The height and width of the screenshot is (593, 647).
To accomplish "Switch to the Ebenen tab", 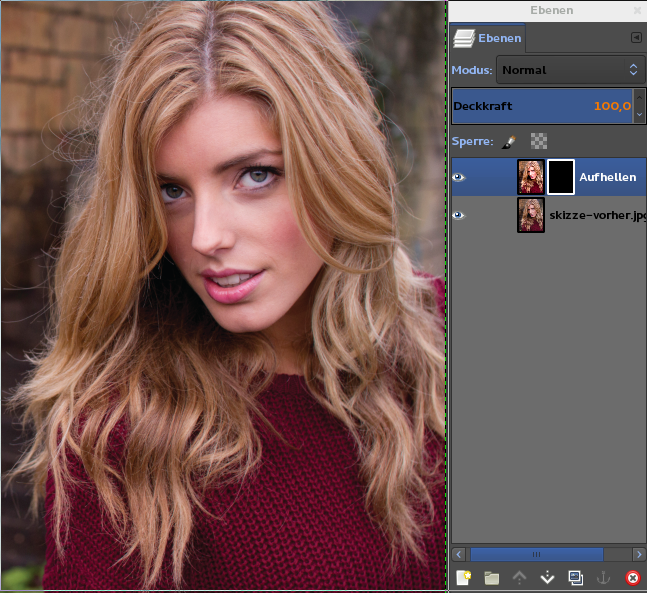I will (x=488, y=39).
